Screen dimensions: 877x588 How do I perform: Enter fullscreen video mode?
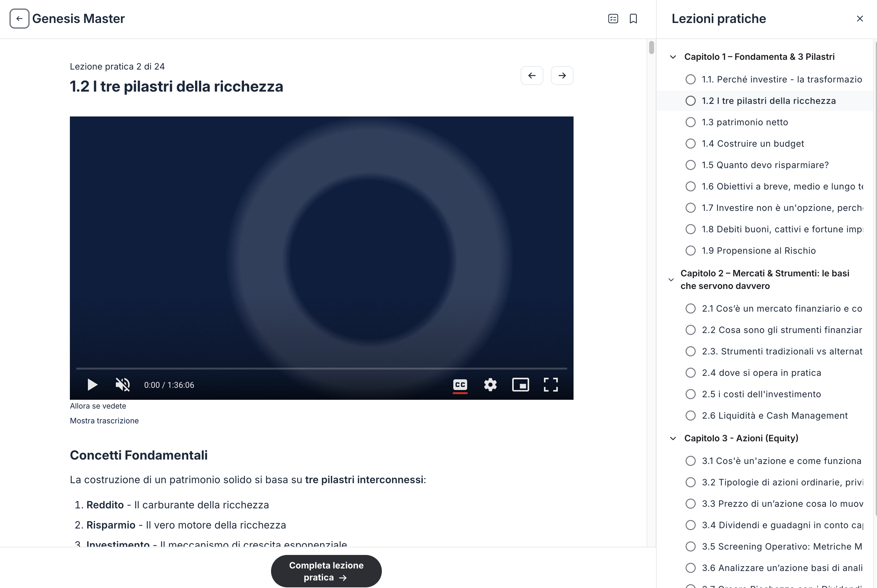click(x=551, y=385)
